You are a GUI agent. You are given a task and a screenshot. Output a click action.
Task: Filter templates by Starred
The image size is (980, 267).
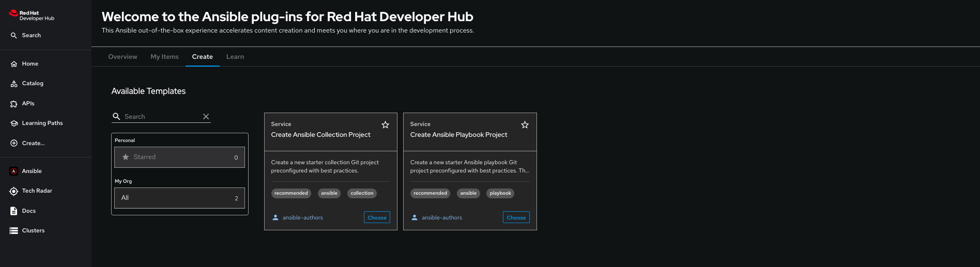pos(179,158)
